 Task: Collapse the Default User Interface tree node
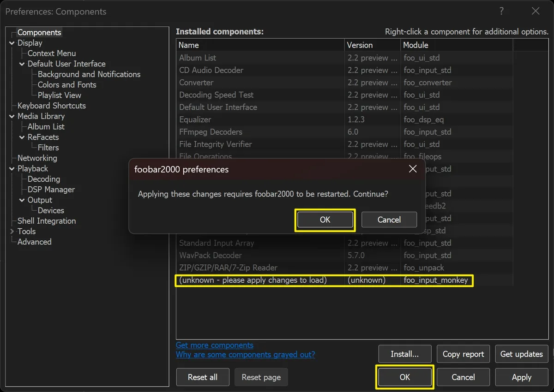(x=22, y=64)
